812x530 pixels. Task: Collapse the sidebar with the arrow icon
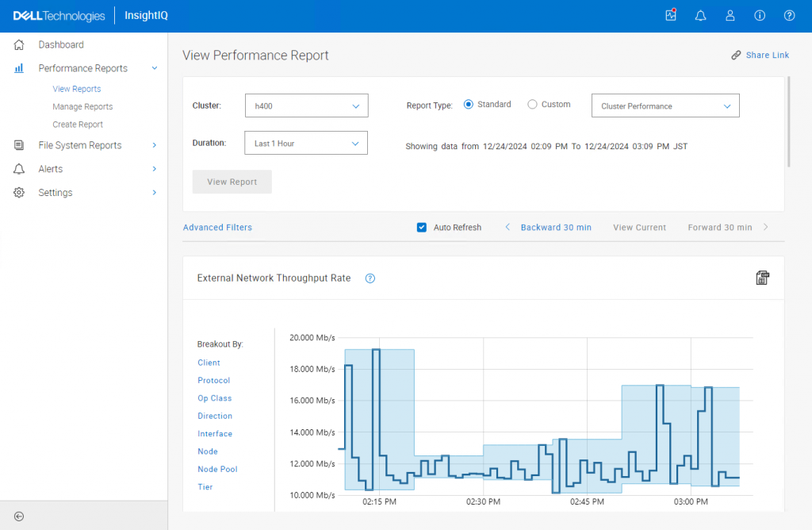click(x=19, y=516)
